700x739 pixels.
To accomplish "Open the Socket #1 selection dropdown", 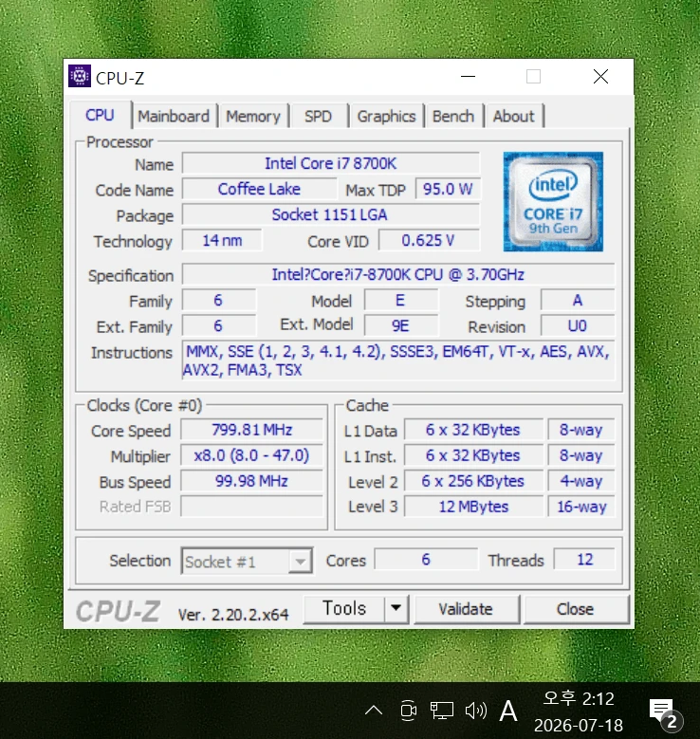I will click(247, 561).
